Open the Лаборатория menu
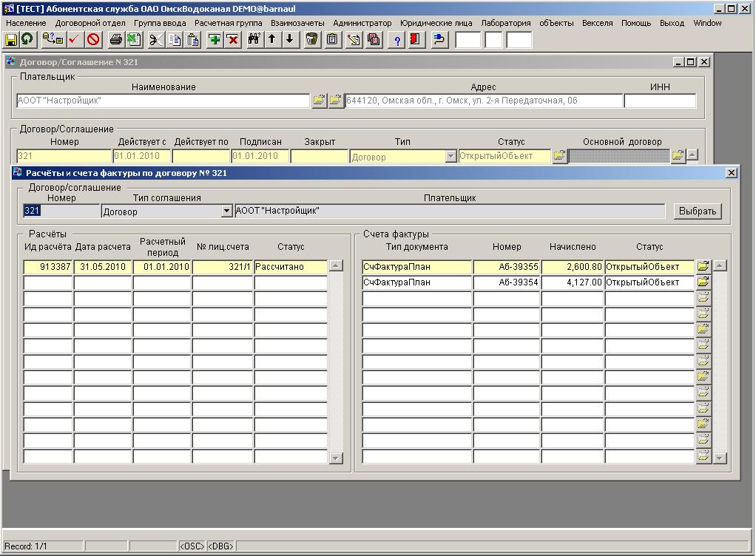 (505, 23)
